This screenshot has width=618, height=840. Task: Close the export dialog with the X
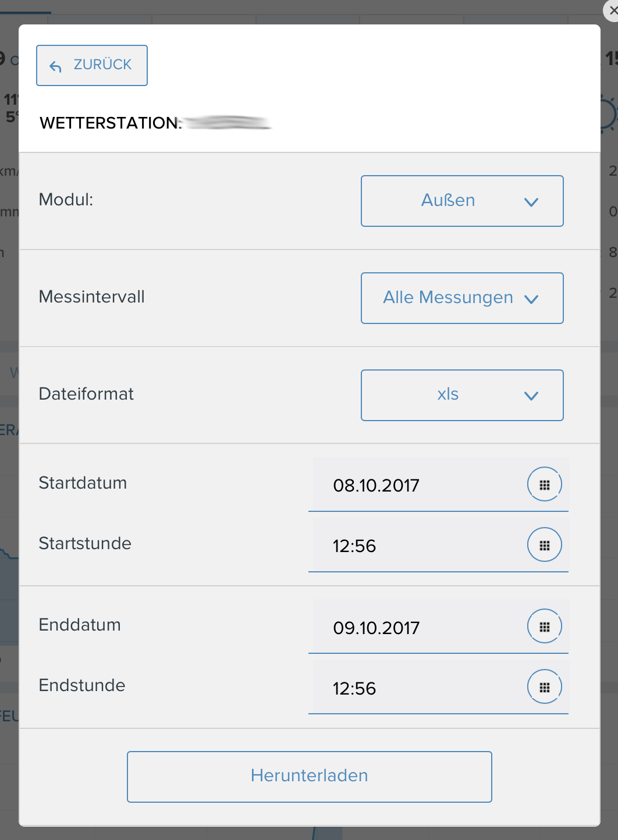pos(612,10)
